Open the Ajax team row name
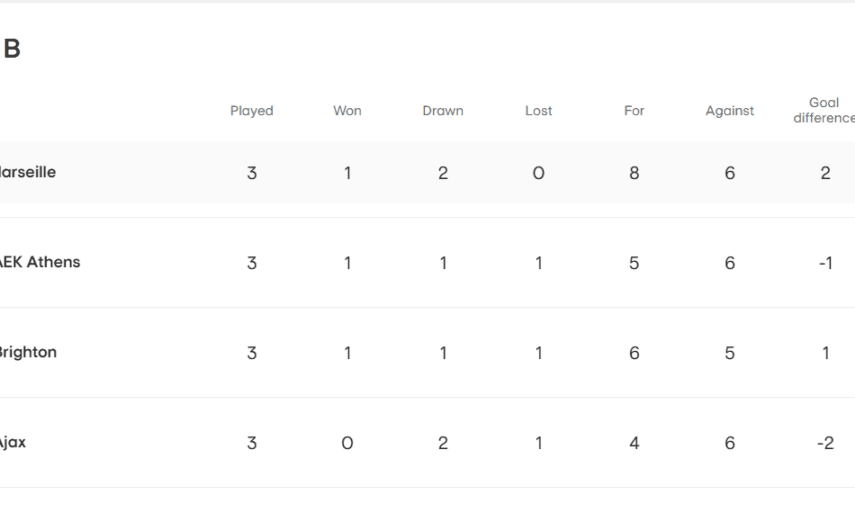855x513 pixels. [14, 442]
